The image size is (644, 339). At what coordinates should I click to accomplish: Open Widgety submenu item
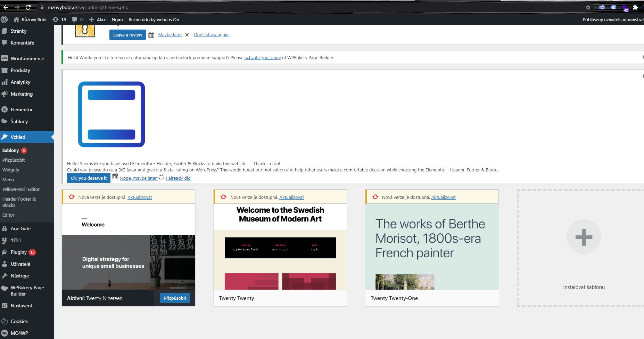(x=11, y=170)
